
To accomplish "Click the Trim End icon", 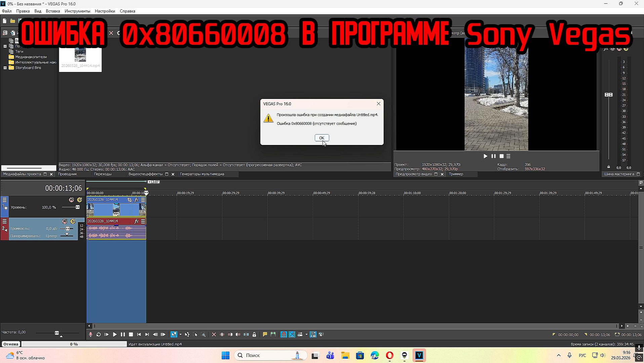I will 238,334.
